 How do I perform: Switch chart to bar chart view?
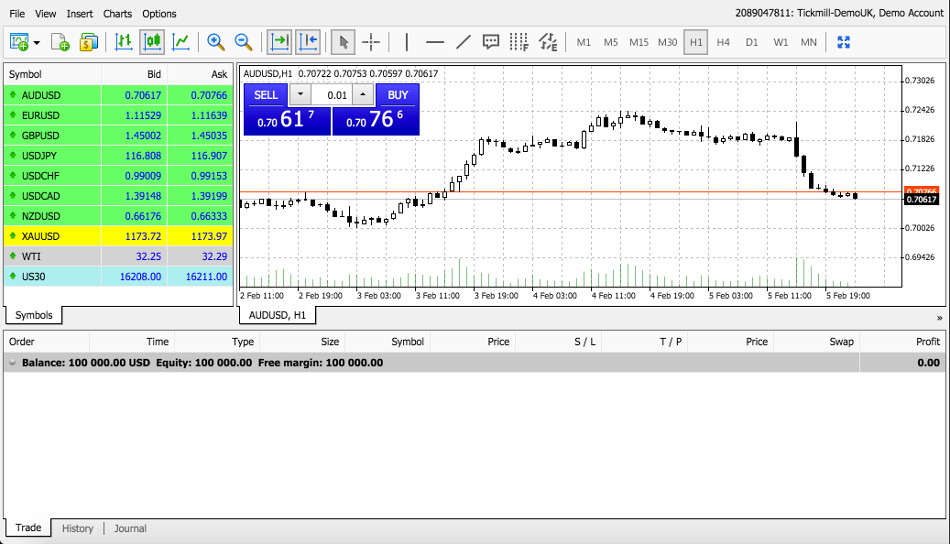[x=124, y=42]
